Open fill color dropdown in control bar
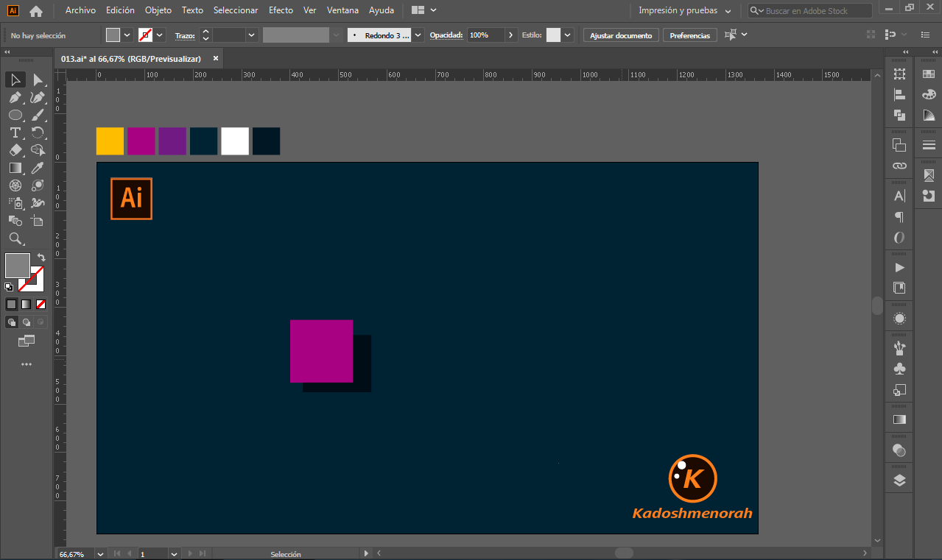The width and height of the screenshot is (942, 560). (x=127, y=35)
